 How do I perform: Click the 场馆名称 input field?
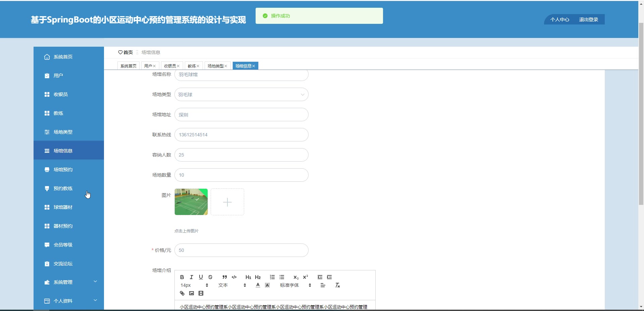click(241, 75)
